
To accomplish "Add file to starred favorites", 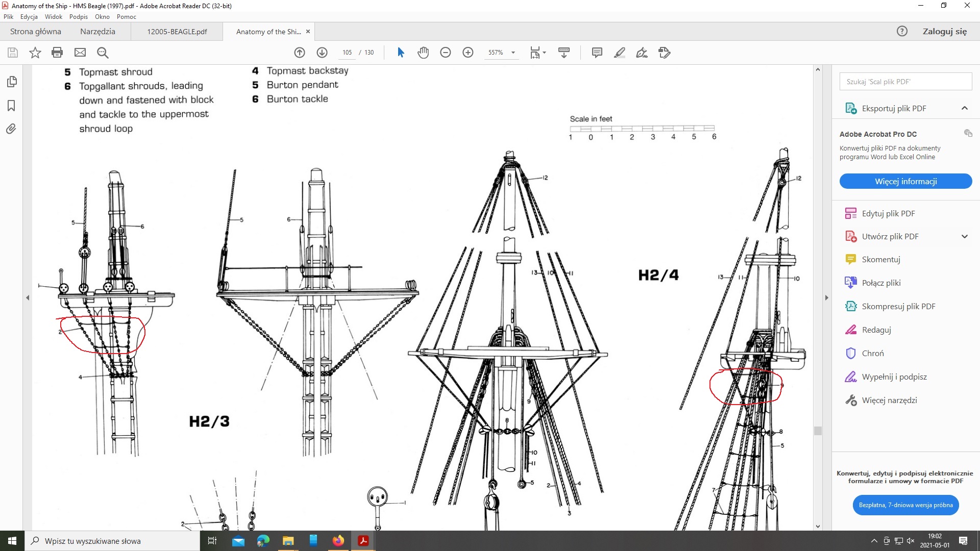I will (35, 53).
